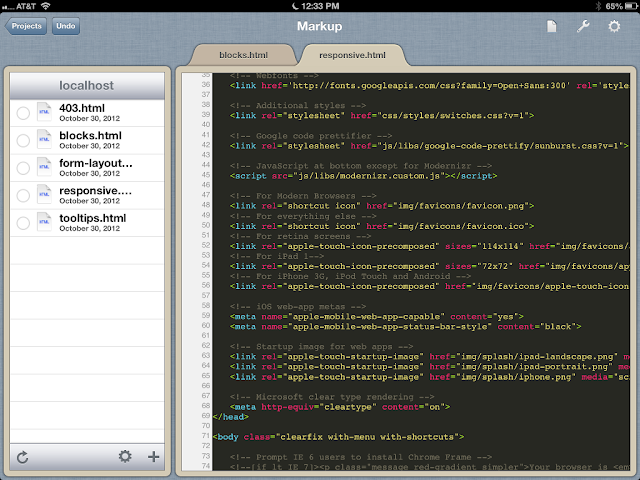Click the modernizr script tag line

(x=363, y=176)
